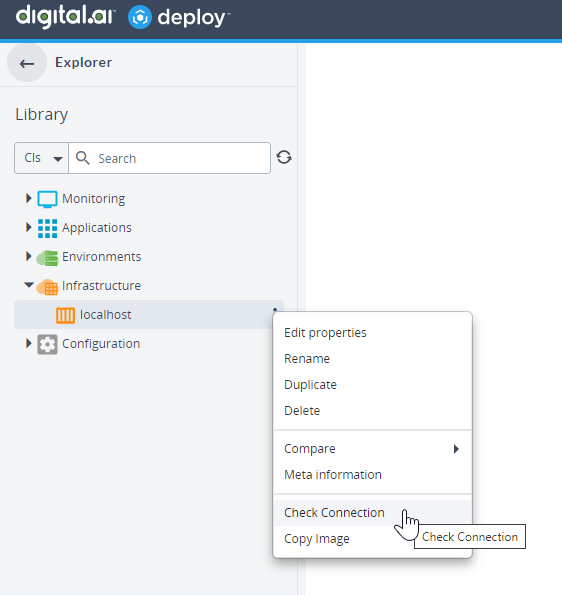Expand the Environments node

tap(28, 256)
